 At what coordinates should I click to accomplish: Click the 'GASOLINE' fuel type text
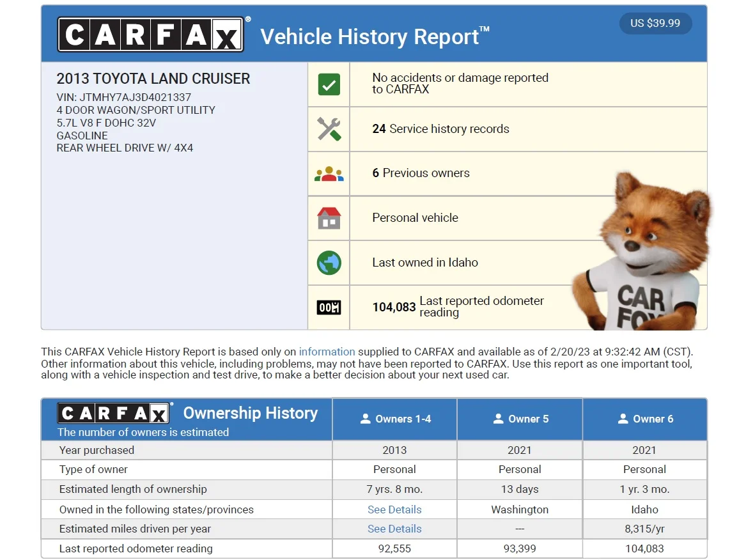pos(82,136)
